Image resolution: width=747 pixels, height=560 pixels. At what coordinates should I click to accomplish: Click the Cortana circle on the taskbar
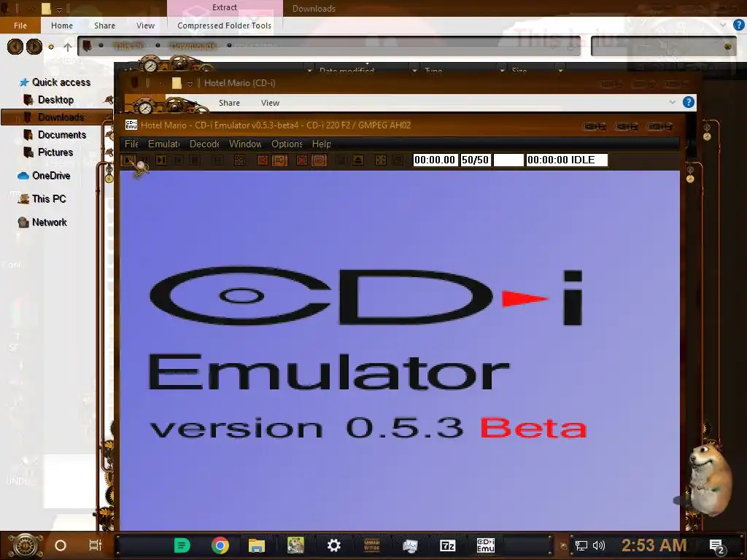pyautogui.click(x=61, y=545)
